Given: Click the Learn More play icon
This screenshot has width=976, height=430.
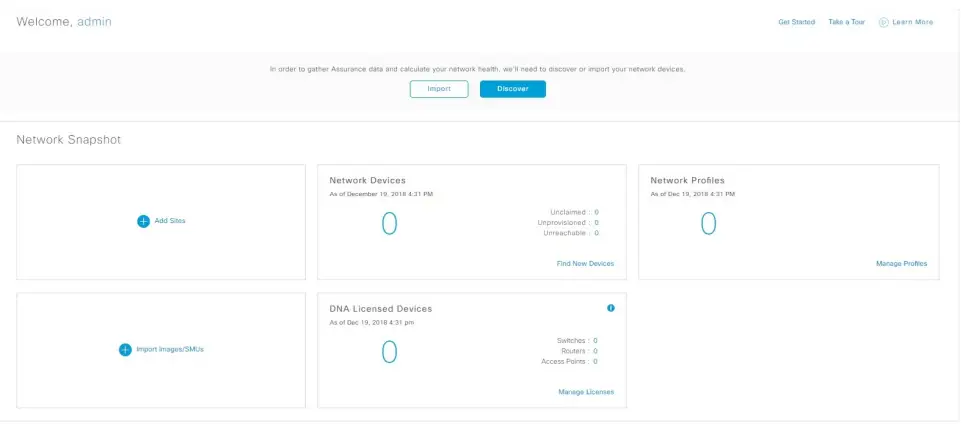Looking at the screenshot, I should [x=883, y=22].
